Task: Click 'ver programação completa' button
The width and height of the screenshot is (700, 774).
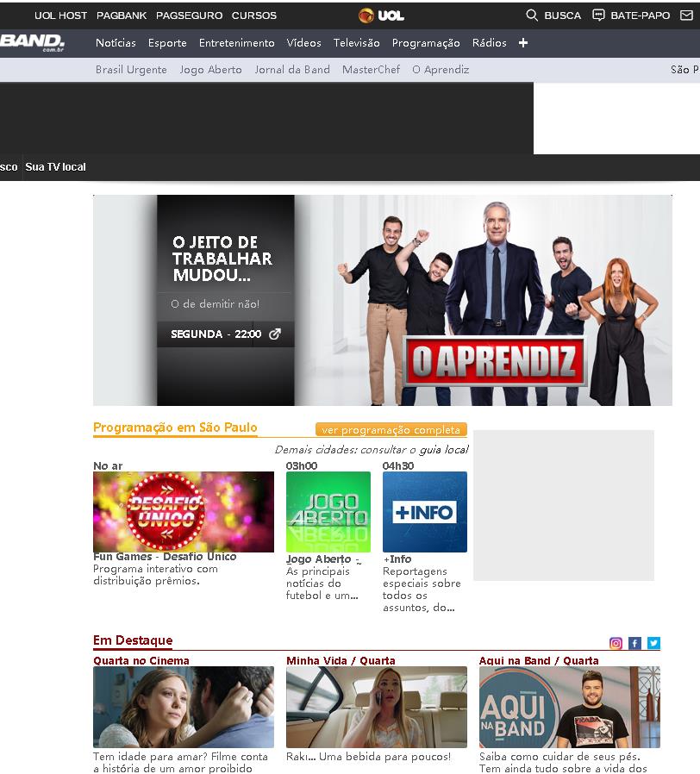Action: point(391,430)
